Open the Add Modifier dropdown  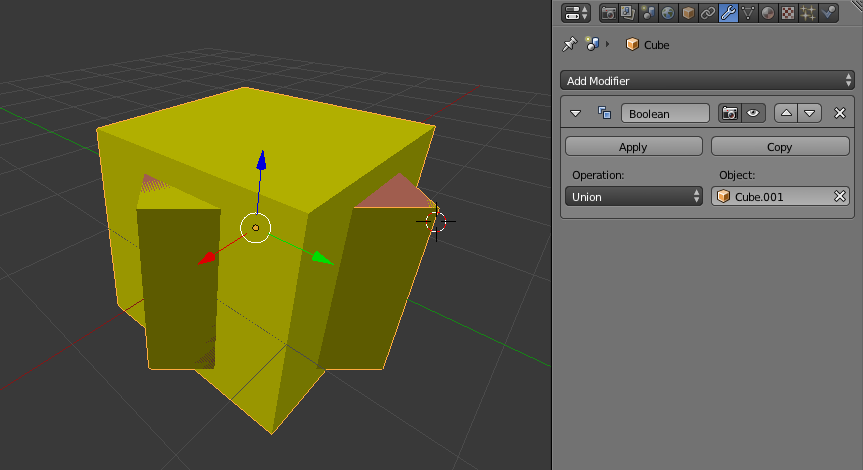(707, 80)
